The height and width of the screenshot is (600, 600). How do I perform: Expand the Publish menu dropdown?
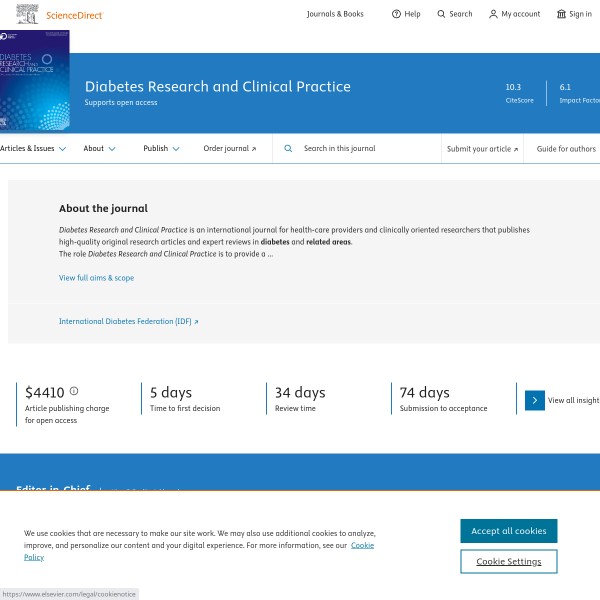coord(161,148)
